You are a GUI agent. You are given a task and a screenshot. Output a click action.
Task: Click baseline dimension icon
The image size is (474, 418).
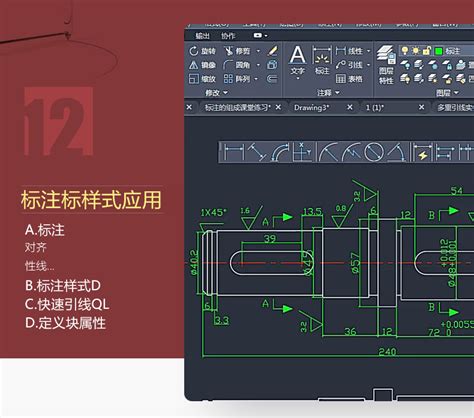coord(445,152)
